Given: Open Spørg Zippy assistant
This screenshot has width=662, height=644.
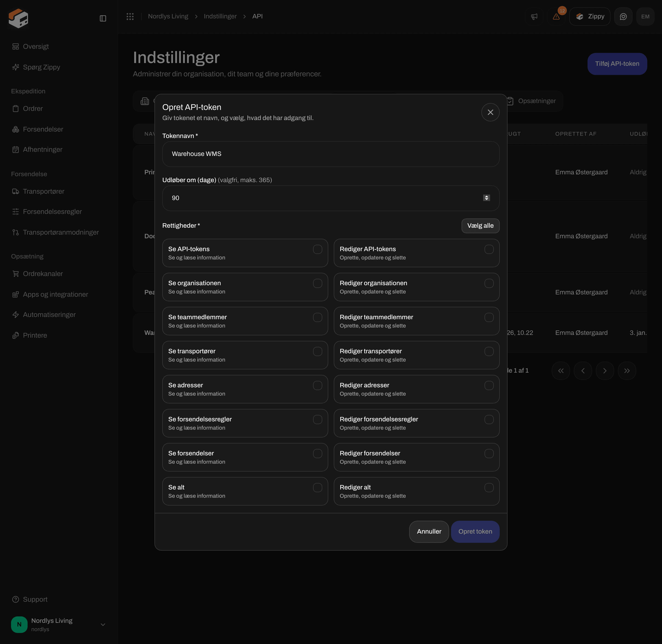Looking at the screenshot, I should coord(36,67).
